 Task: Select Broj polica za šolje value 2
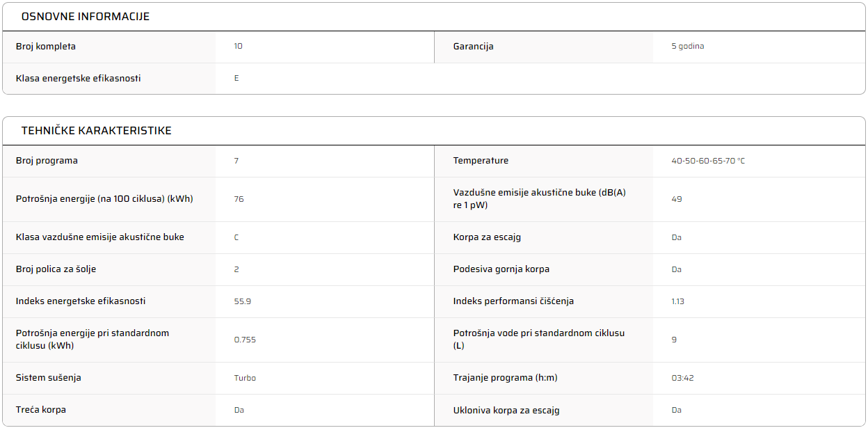click(x=236, y=269)
